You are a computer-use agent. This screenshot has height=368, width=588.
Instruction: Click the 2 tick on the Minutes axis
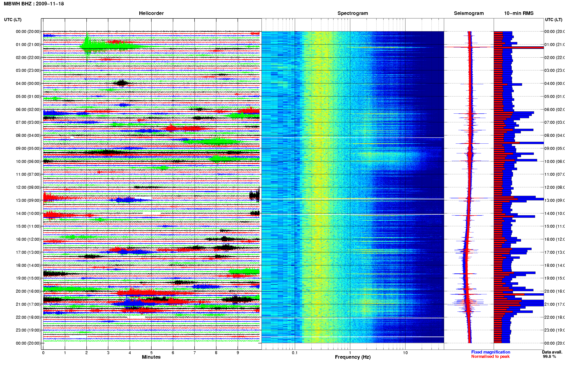87,353
